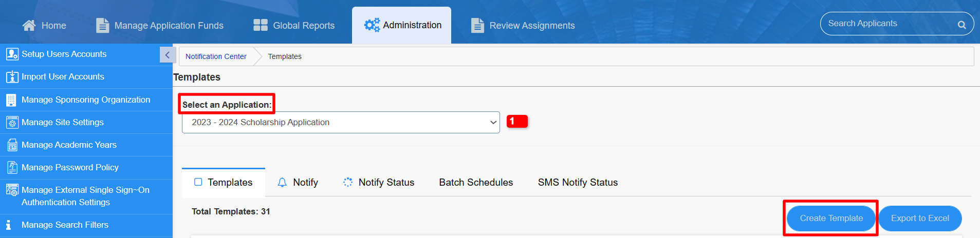Click the Manage Academic Years calendar icon
The image size is (980, 238).
[x=12, y=145]
